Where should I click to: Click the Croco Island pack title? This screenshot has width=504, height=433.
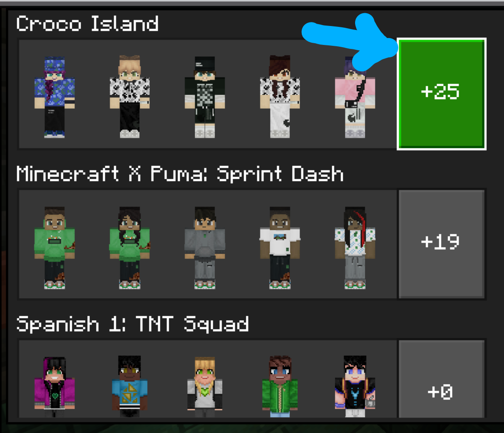pyautogui.click(x=87, y=23)
